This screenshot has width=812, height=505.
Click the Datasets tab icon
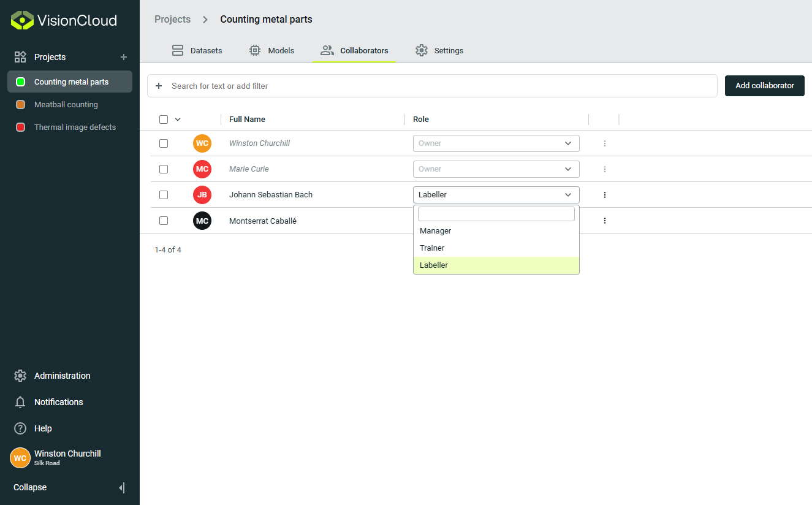[178, 50]
